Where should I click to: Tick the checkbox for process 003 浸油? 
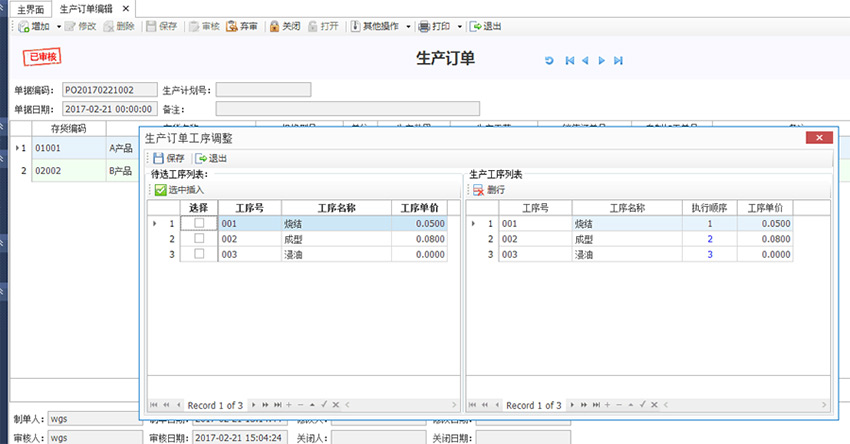tap(199, 253)
